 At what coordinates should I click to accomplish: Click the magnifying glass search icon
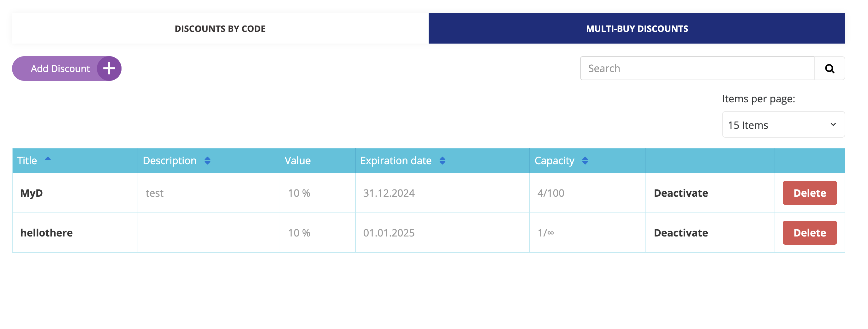[829, 69]
